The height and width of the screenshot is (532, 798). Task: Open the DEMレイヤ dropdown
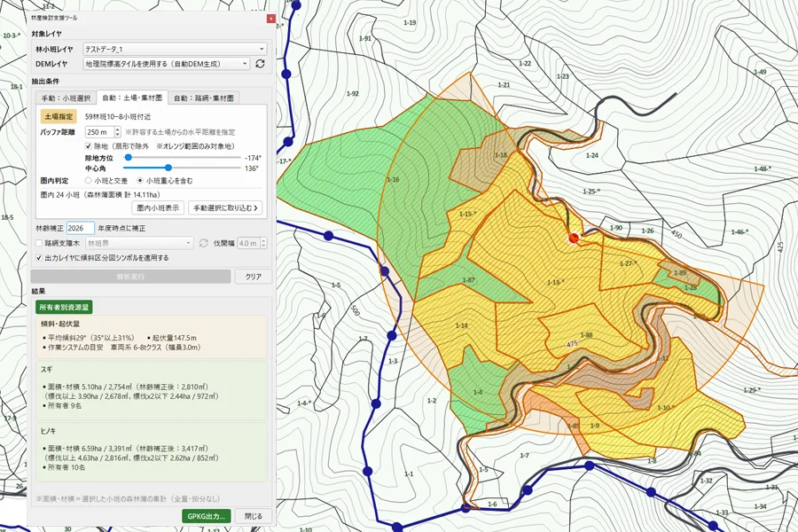pos(167,64)
